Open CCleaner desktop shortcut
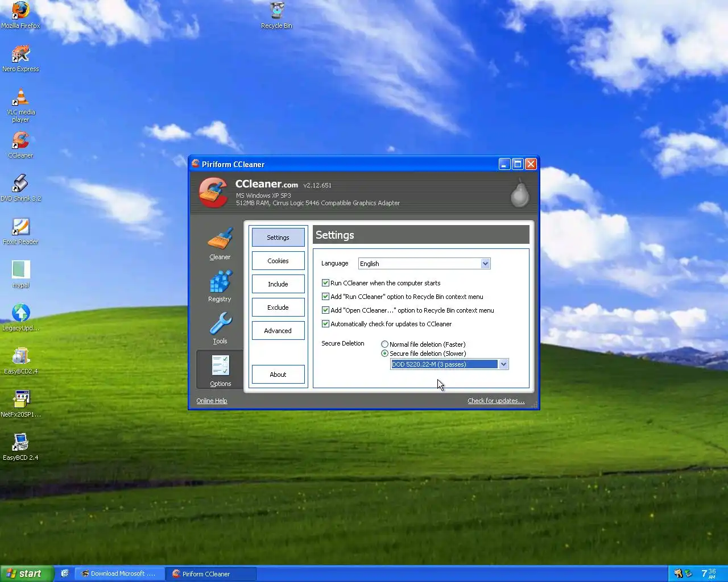Screen dimensions: 728x582 20,145
